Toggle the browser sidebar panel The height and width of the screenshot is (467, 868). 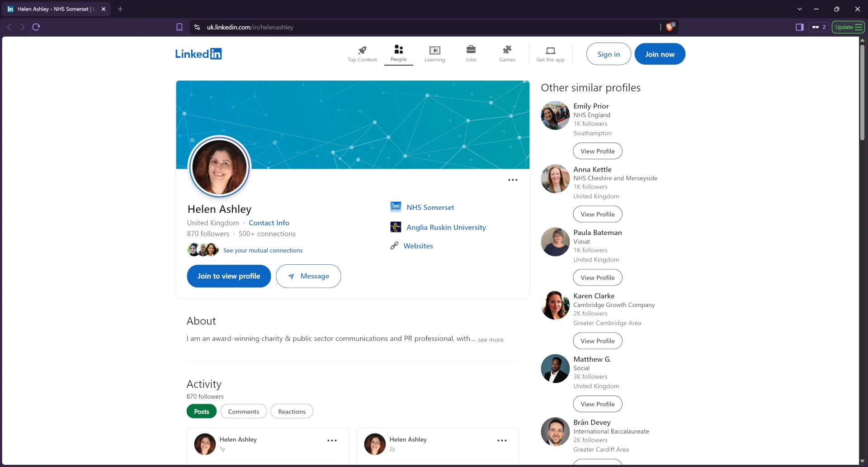point(800,27)
